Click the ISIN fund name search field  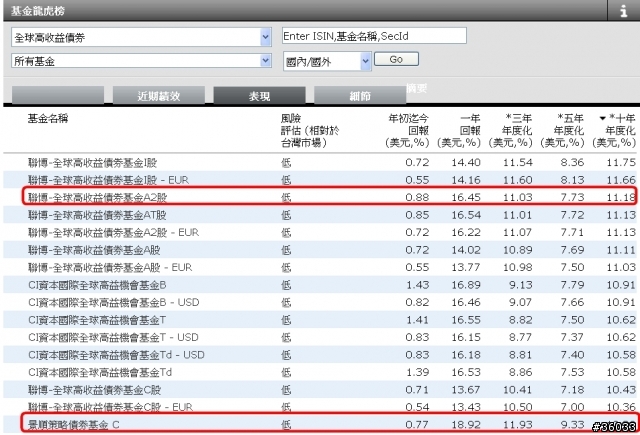point(374,36)
